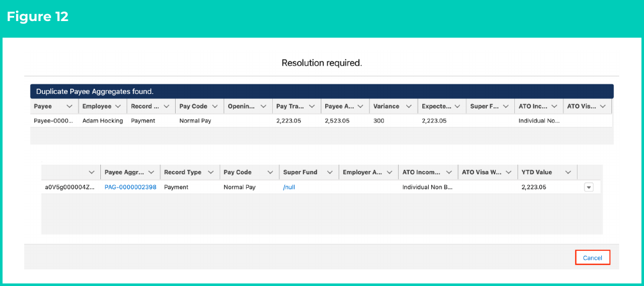Image resolution: width=644 pixels, height=286 pixels.
Task: Open upper table Pay Code column chevron
Action: (215, 106)
